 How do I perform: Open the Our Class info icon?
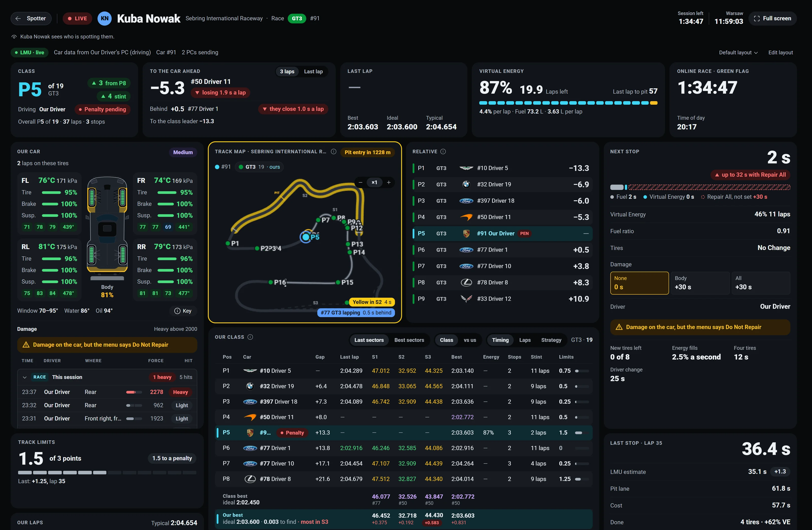(250, 337)
